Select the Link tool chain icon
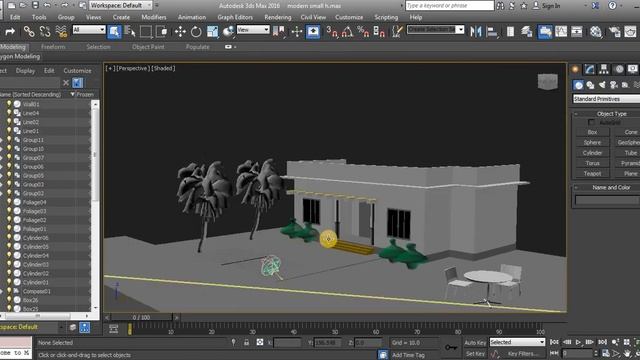This screenshot has height=360, width=640. tap(29, 31)
